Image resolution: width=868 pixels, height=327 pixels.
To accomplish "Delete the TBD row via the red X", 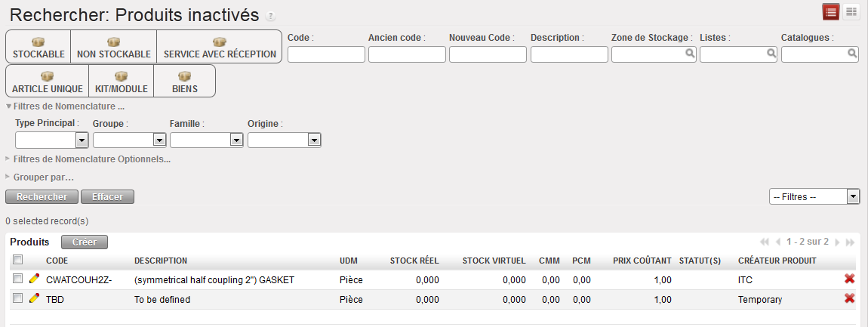I will 849,299.
